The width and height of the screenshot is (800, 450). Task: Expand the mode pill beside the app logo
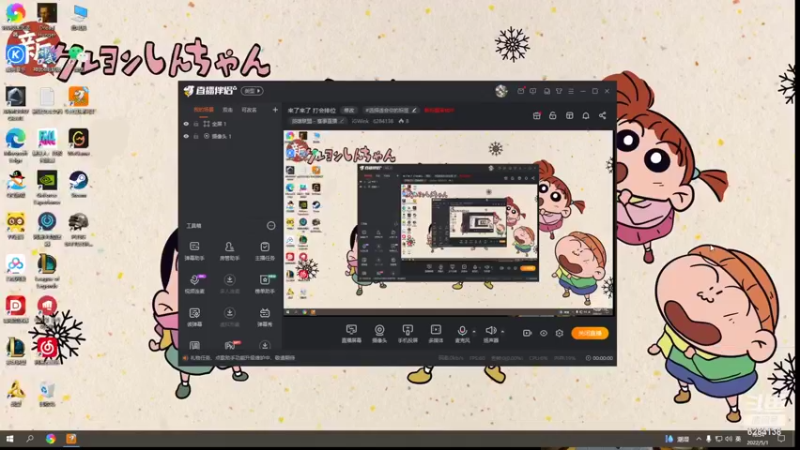pos(252,91)
